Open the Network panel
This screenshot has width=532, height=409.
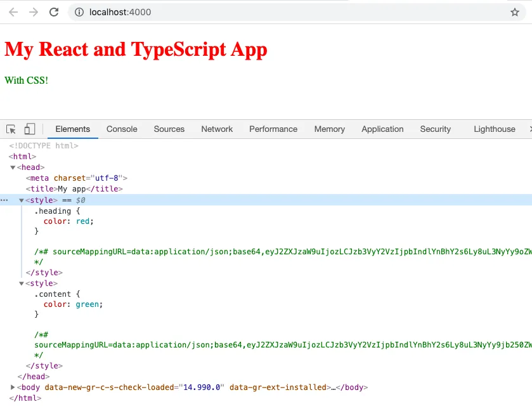tap(217, 129)
